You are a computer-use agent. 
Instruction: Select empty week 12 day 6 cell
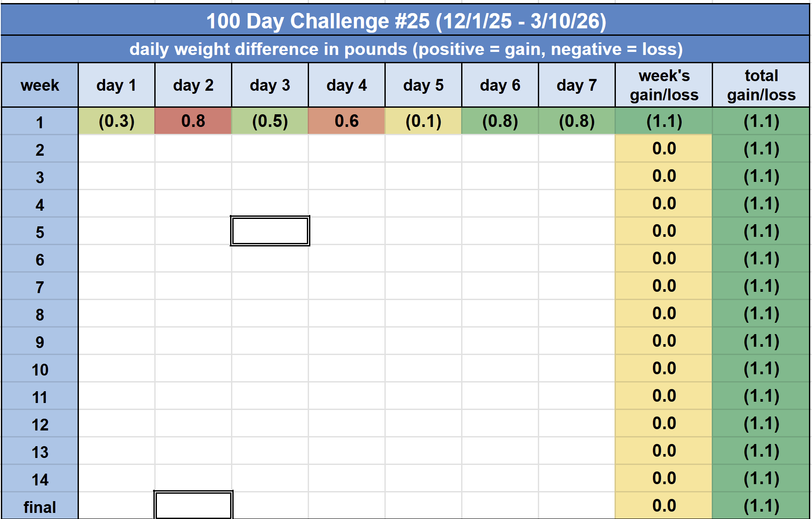point(500,423)
